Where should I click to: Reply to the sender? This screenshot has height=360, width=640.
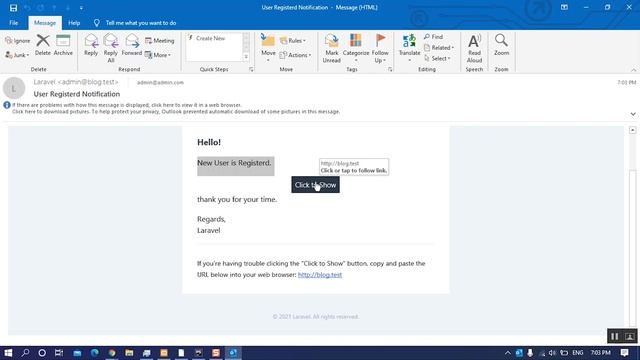[91, 45]
